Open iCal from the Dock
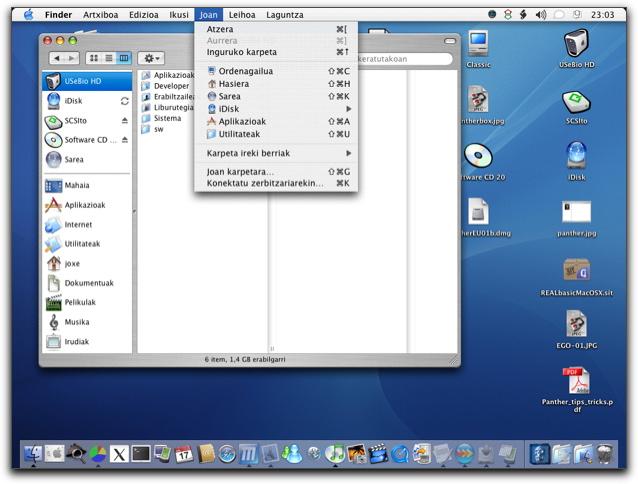 coord(184,454)
